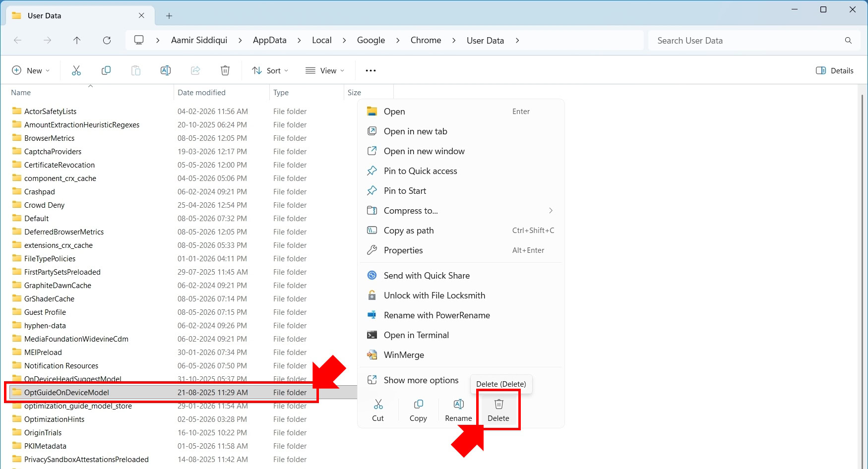Click the WinMerge icon in context menu

pyautogui.click(x=372, y=355)
